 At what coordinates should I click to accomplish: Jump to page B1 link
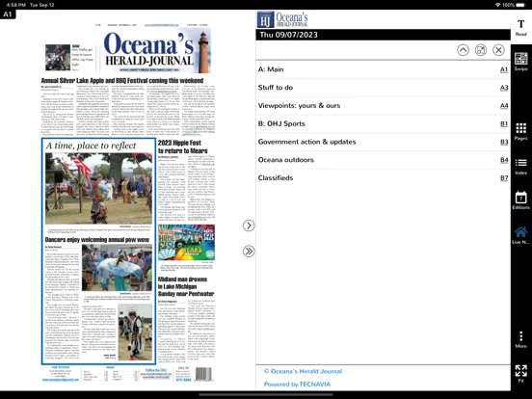[x=504, y=123]
